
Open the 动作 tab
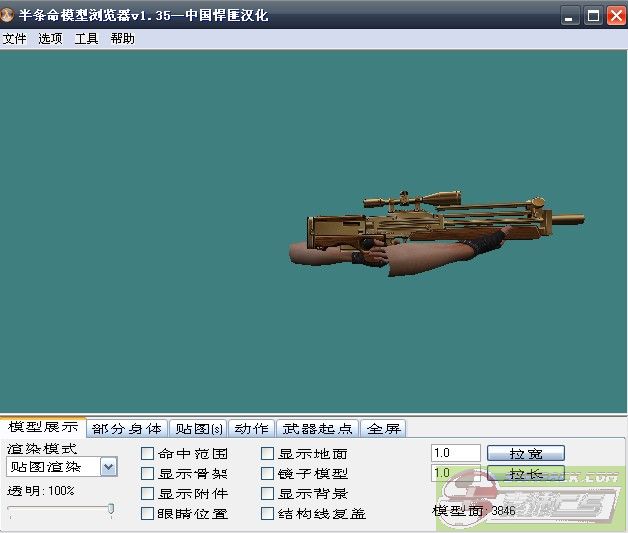(251, 428)
